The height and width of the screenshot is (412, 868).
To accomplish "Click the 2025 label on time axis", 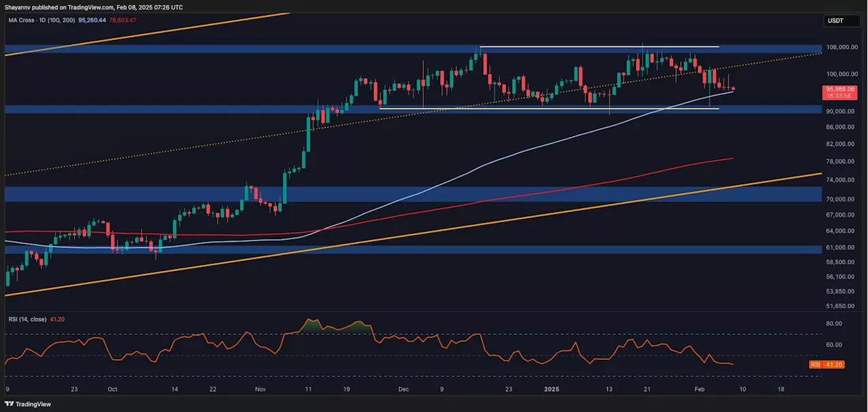I will pos(551,390).
